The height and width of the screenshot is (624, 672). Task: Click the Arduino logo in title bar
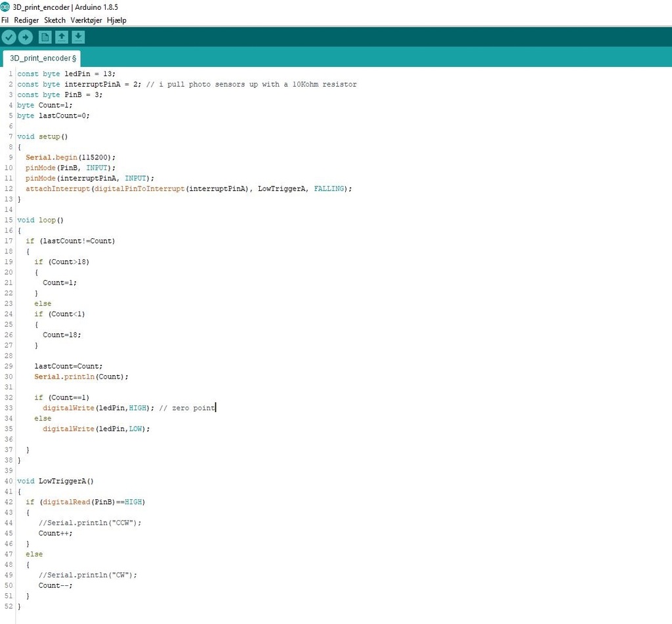pos(5,7)
